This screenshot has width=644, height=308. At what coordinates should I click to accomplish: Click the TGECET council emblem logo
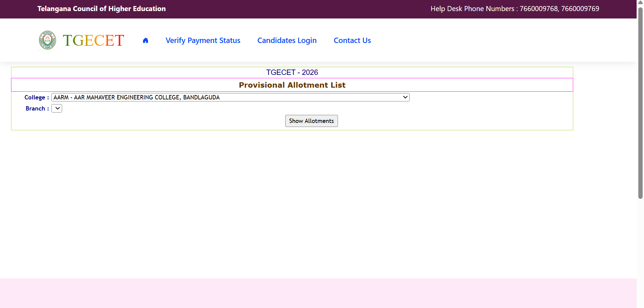pos(47,40)
